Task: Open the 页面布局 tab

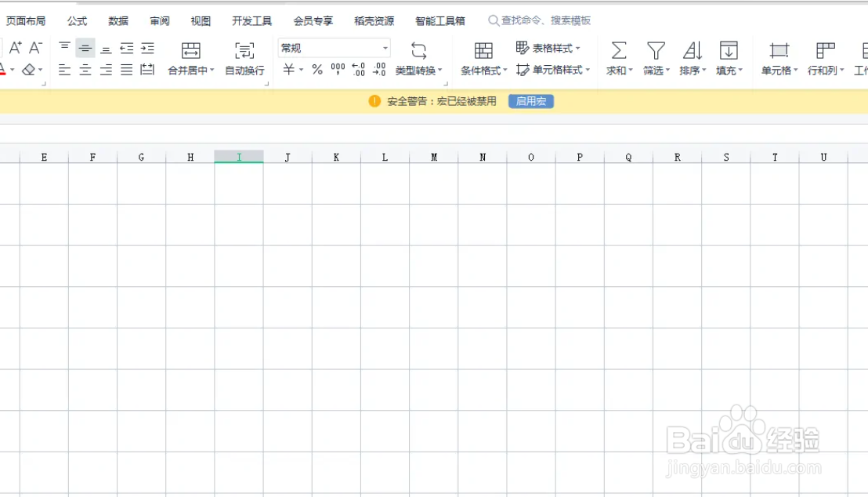Action: [x=26, y=21]
